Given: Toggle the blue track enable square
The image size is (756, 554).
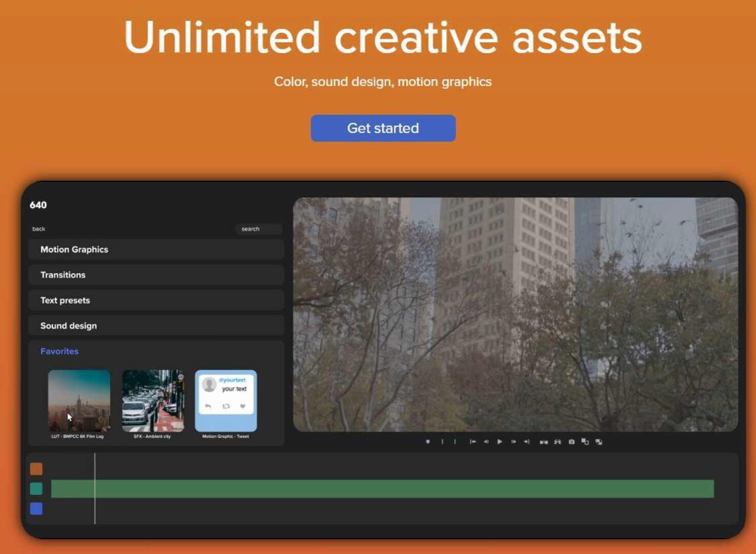Looking at the screenshot, I should [x=36, y=508].
